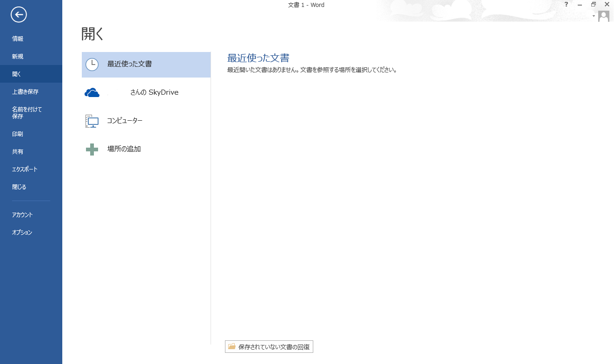This screenshot has height=364, width=614.
Task: Open the account dropdown arrow near avatar
Action: point(594,16)
